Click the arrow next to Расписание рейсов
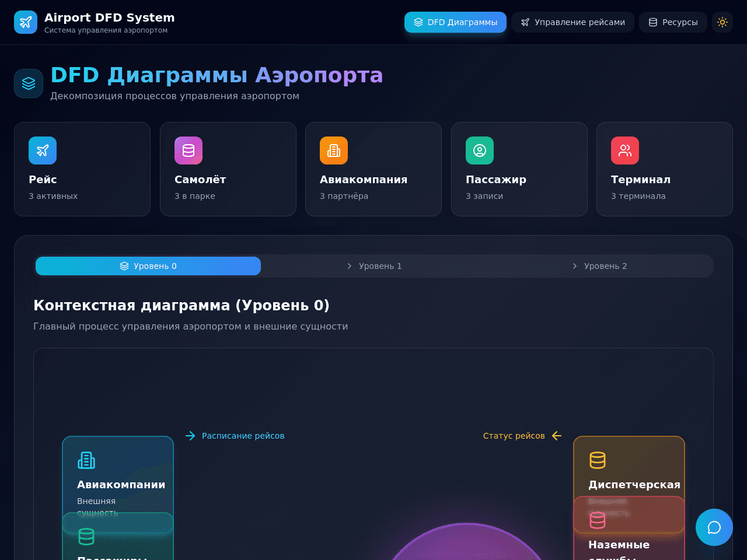 tap(190, 436)
